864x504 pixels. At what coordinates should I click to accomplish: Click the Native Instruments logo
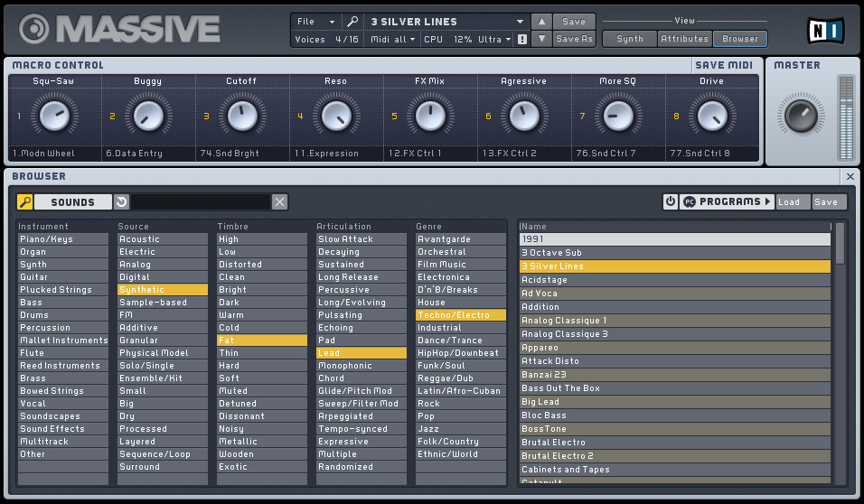coord(824,31)
